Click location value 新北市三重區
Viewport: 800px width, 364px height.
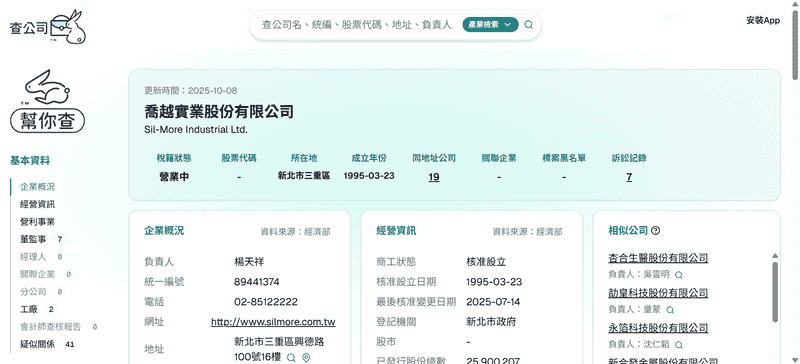pyautogui.click(x=304, y=176)
